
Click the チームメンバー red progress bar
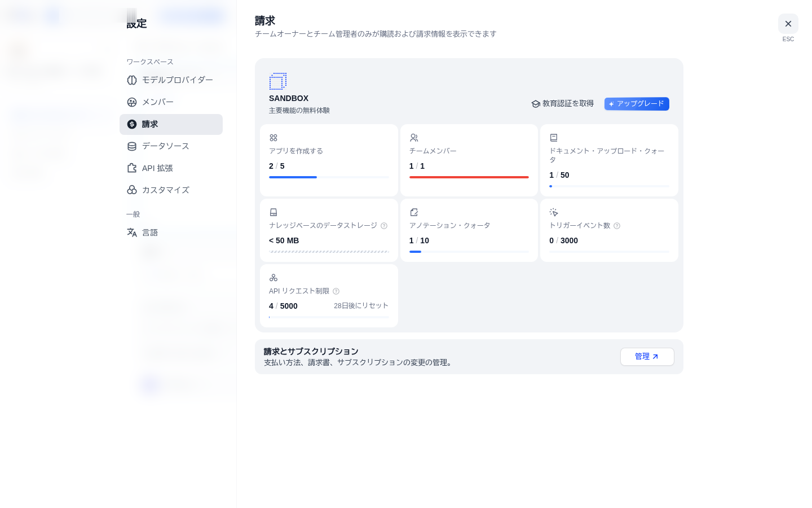(469, 177)
